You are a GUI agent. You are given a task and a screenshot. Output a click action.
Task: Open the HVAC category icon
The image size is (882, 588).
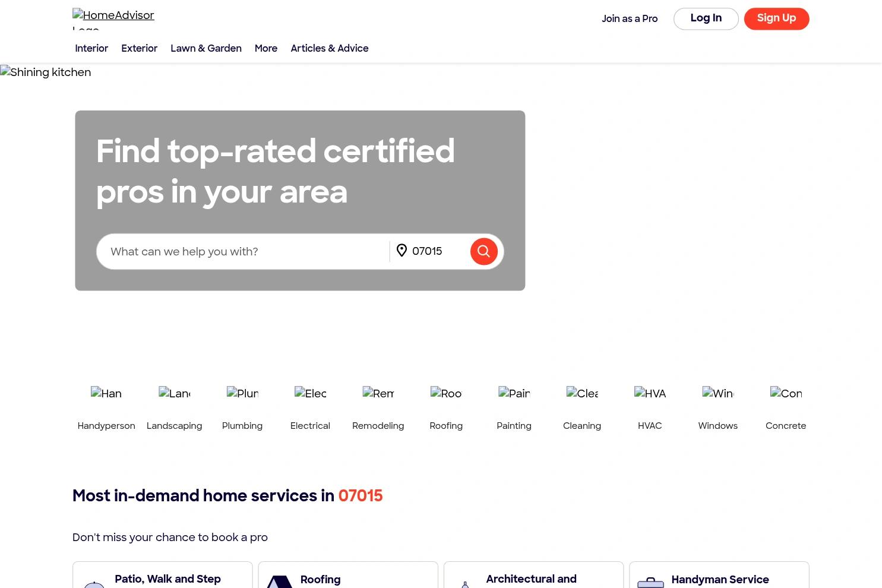(650, 393)
